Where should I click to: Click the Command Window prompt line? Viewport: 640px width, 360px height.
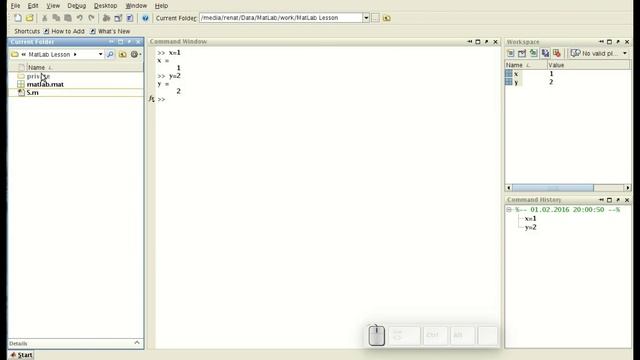(x=327, y=99)
